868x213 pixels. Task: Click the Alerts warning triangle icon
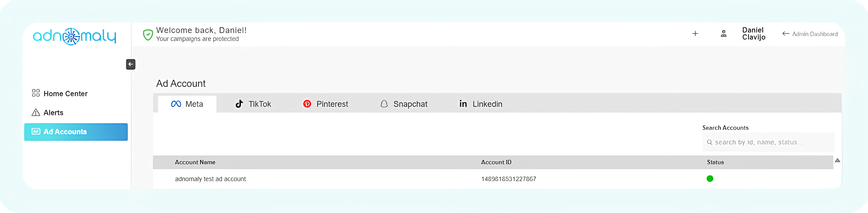pos(36,113)
